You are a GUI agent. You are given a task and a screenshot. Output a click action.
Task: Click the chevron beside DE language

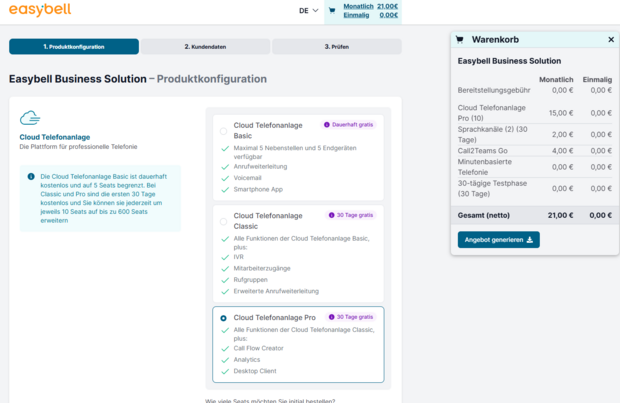click(315, 11)
